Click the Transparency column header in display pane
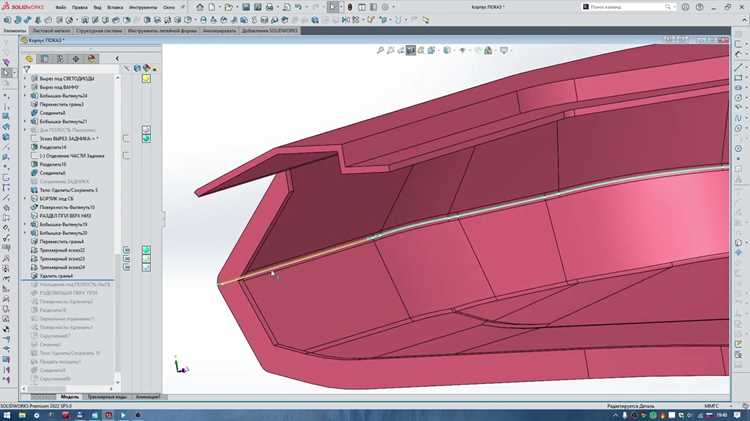The width and height of the screenshot is (750, 421). (x=154, y=69)
